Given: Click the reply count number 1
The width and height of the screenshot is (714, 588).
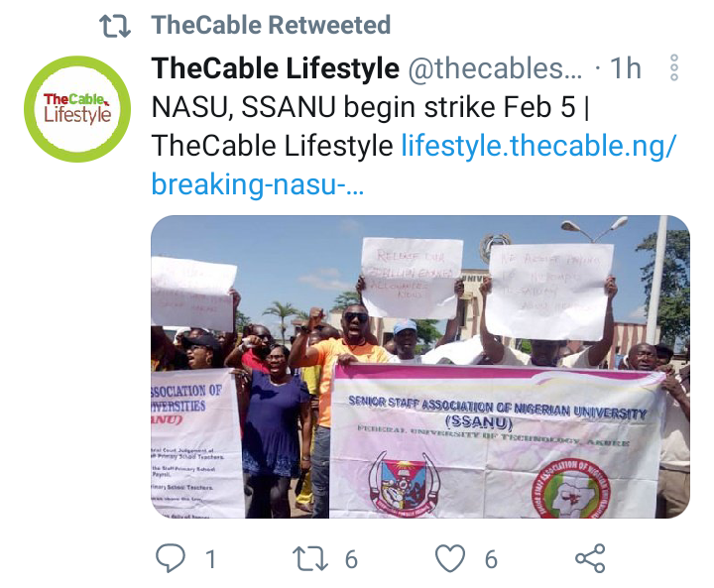Looking at the screenshot, I should 210,559.
